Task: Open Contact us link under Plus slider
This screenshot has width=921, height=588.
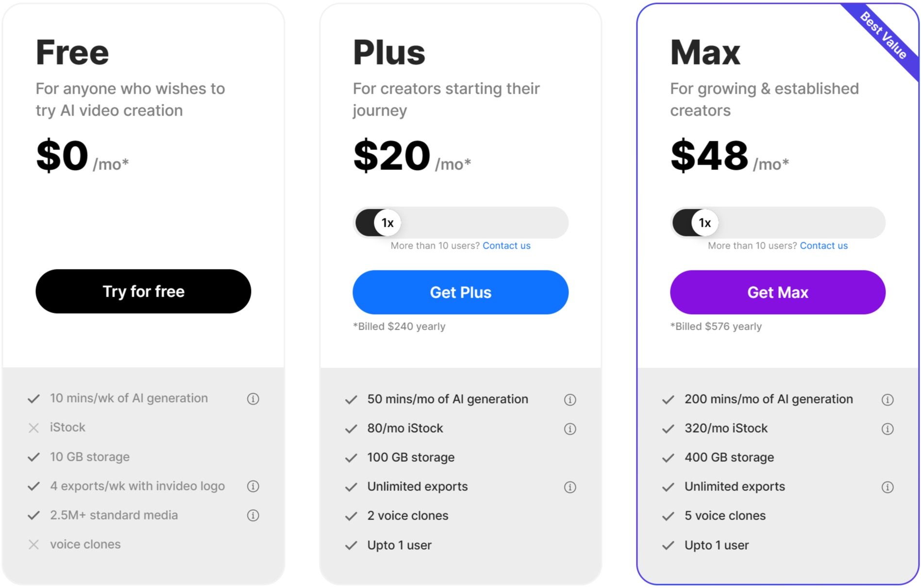Action: coord(506,246)
